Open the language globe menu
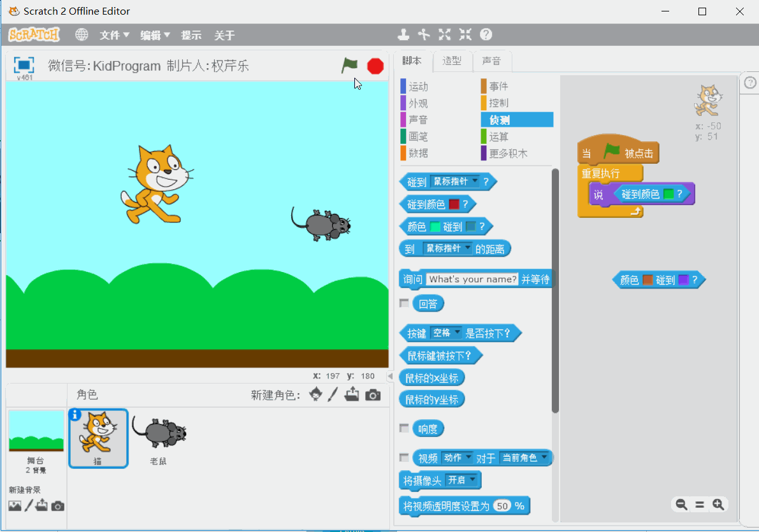The height and width of the screenshot is (532, 759). pos(82,35)
